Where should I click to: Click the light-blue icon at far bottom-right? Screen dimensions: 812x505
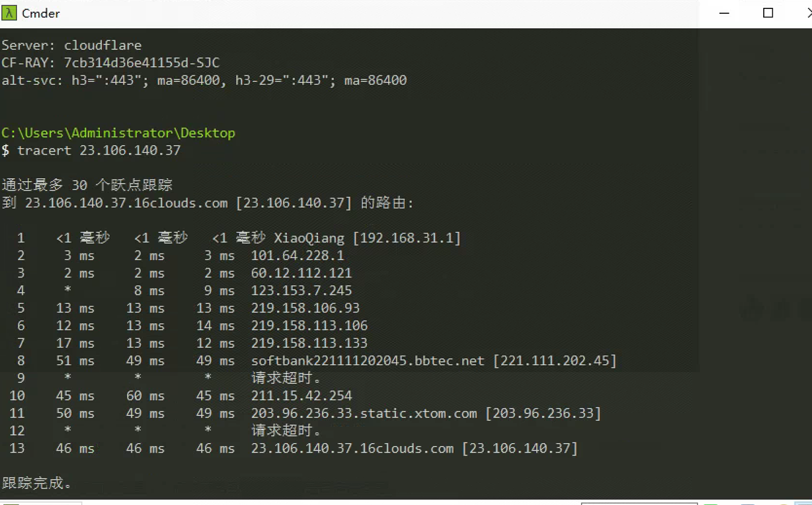point(804,503)
